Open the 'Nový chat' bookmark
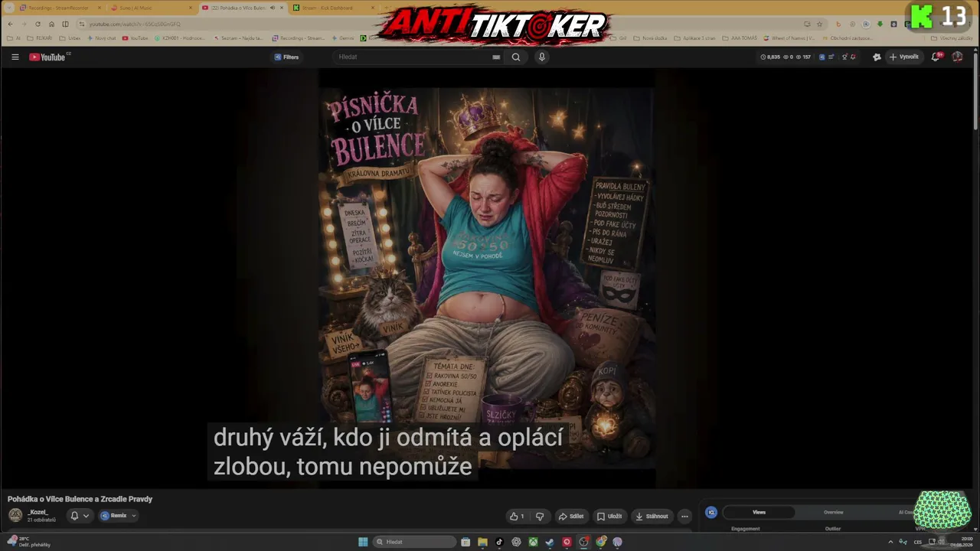This screenshot has height=551, width=980. pyautogui.click(x=101, y=37)
